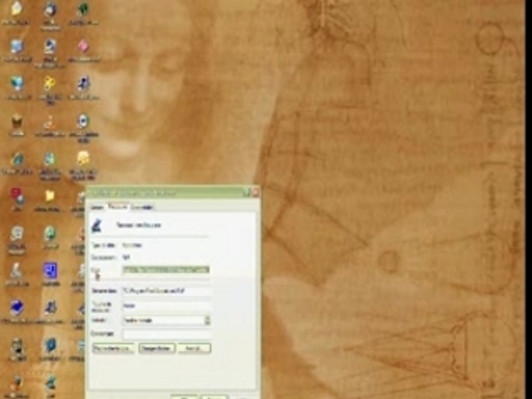Image resolution: width=532 pixels, height=399 pixels.
Task: Click the Advanced button
Action: pyautogui.click(x=195, y=349)
